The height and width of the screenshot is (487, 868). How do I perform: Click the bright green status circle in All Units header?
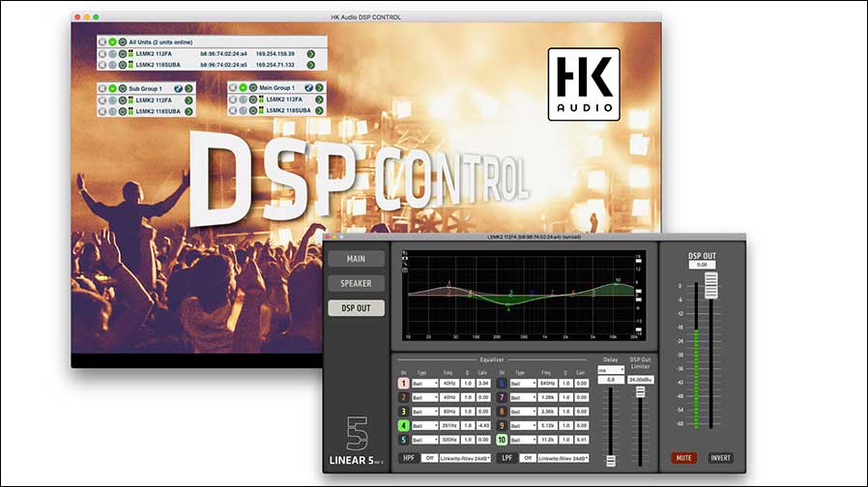click(112, 43)
